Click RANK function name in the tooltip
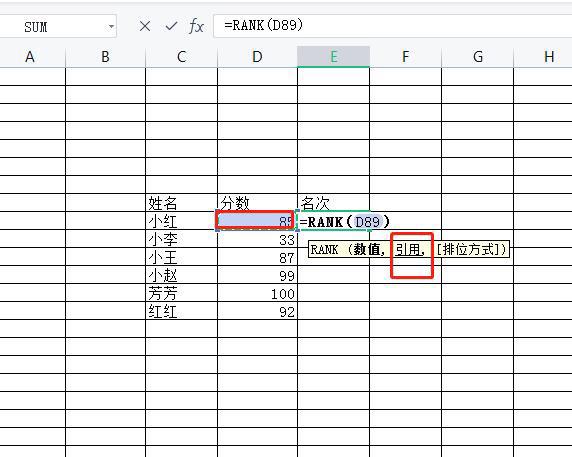The image size is (572, 457). click(325, 250)
